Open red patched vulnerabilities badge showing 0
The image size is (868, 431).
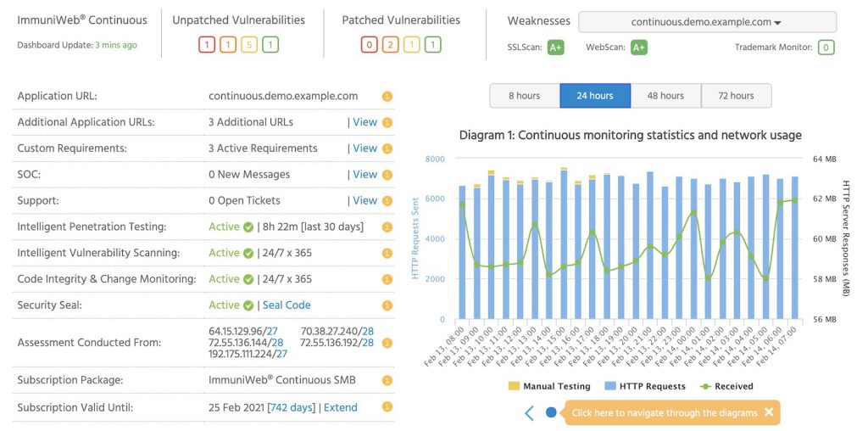click(369, 45)
